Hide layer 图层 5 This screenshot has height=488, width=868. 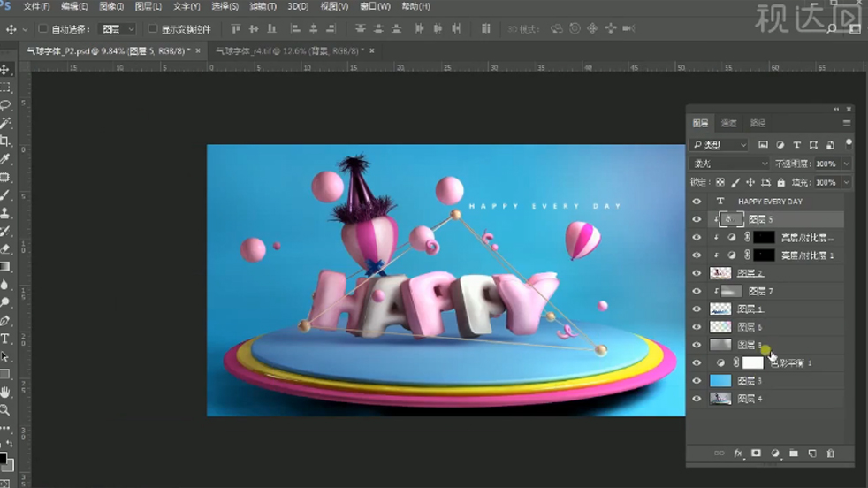[x=697, y=219]
